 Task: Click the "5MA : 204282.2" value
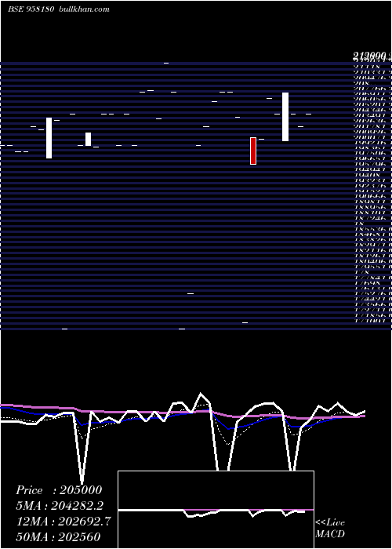click(x=59, y=506)
